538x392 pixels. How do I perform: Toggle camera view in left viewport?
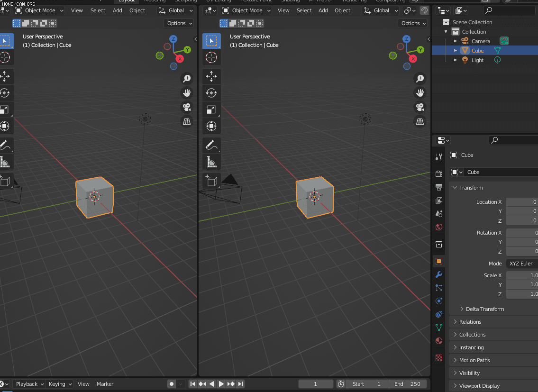pos(187,108)
